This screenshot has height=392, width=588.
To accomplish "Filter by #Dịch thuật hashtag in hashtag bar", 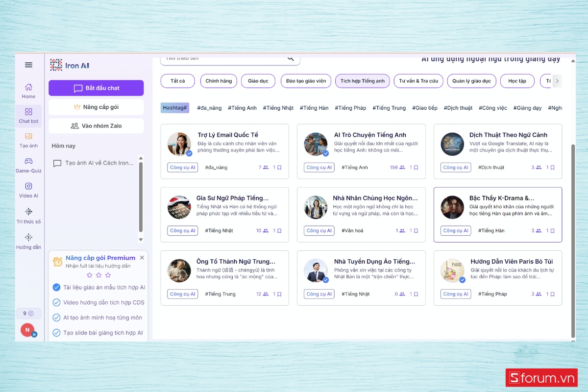I will click(x=459, y=108).
